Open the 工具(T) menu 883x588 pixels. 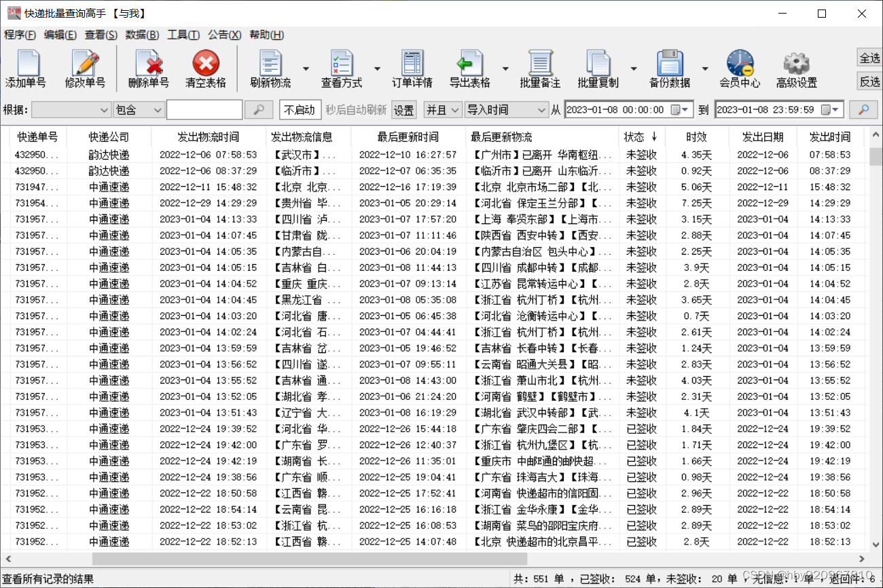(x=183, y=35)
